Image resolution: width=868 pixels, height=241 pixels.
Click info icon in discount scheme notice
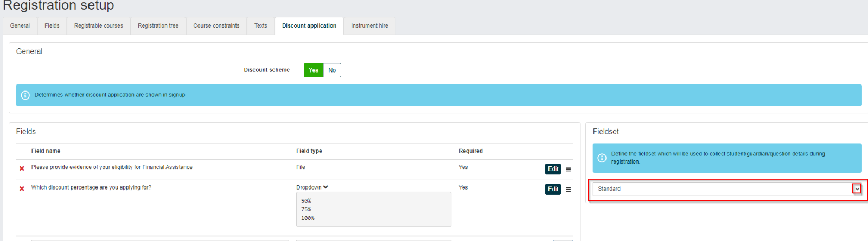click(x=25, y=95)
